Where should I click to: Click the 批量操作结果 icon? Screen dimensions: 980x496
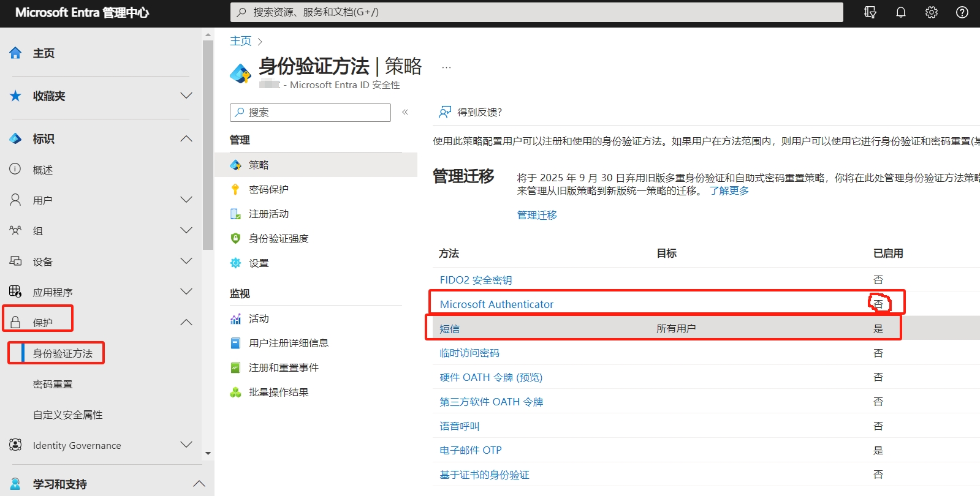[235, 392]
